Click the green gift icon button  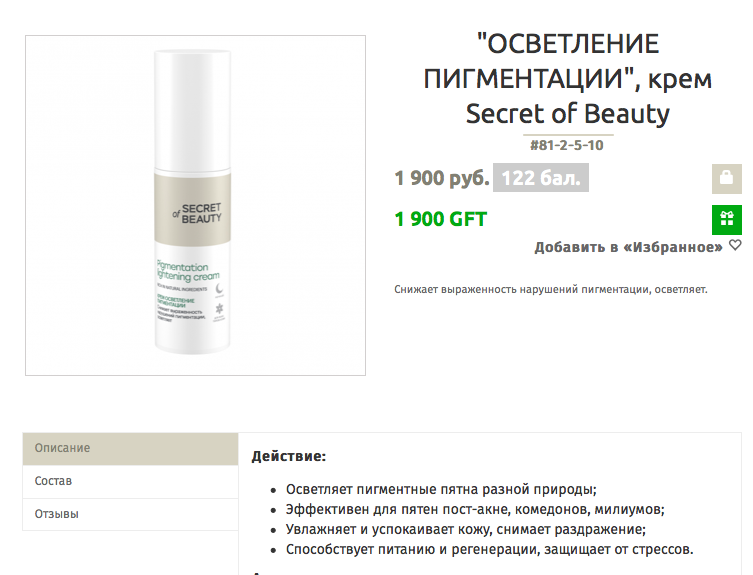[x=727, y=220]
